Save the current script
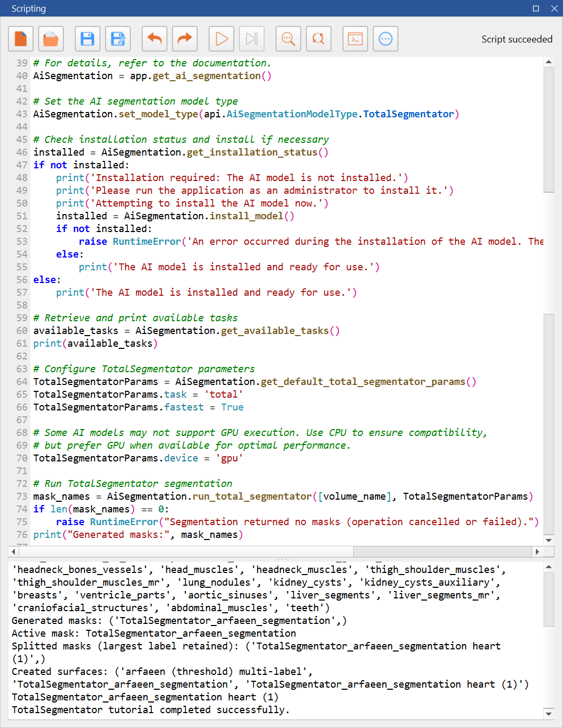 click(87, 38)
